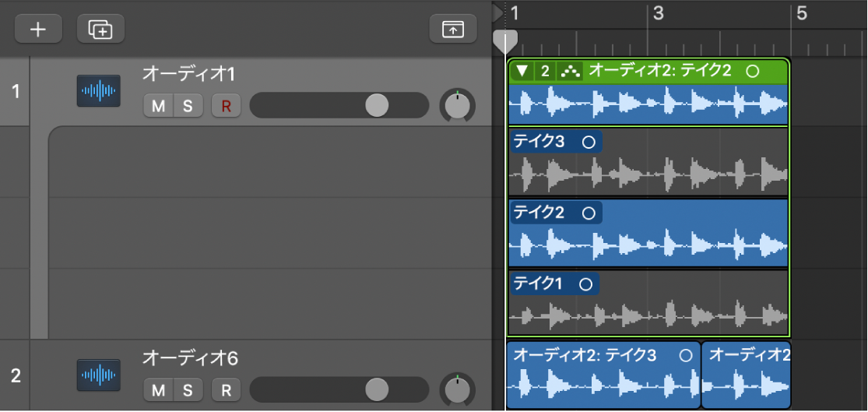Record-enable the オーディオ1 track
This screenshot has width=868, height=412.
(x=226, y=106)
